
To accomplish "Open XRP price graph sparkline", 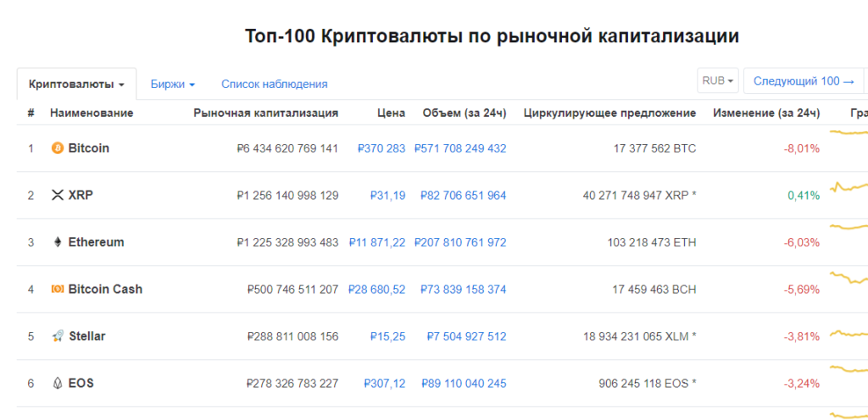I will click(x=849, y=187).
